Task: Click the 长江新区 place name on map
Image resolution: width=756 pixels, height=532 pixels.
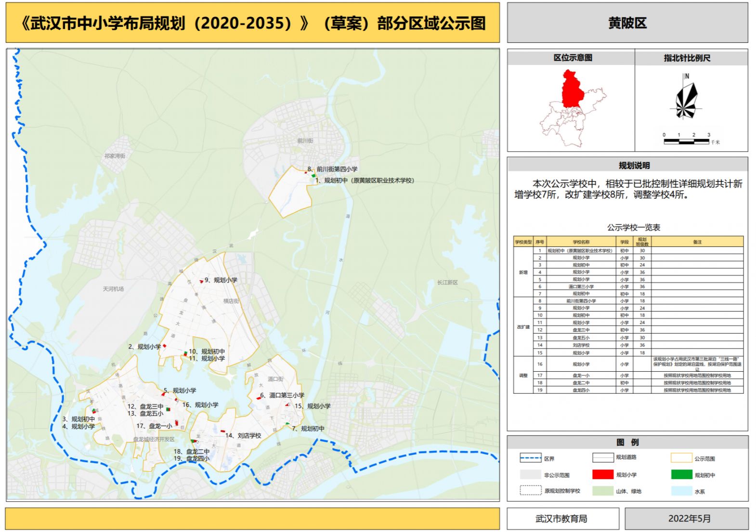Action: (x=447, y=283)
